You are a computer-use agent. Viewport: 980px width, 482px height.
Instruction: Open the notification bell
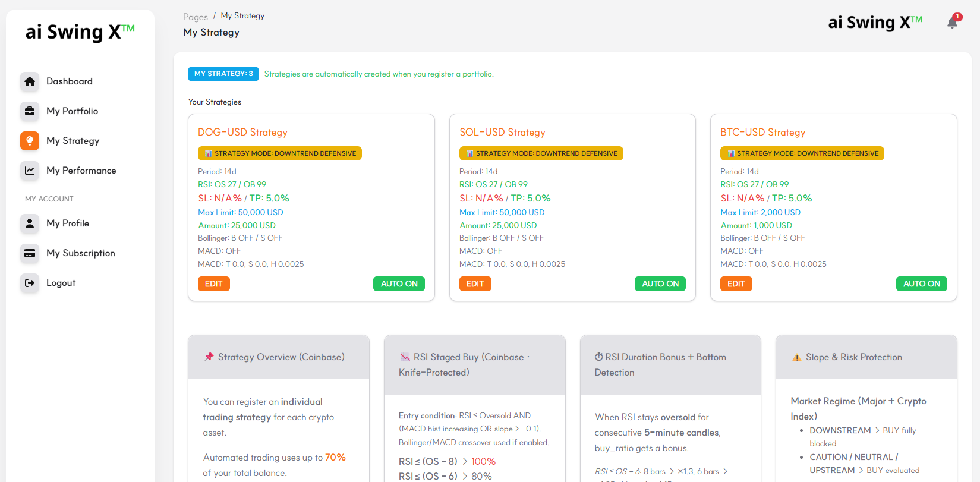(x=952, y=23)
